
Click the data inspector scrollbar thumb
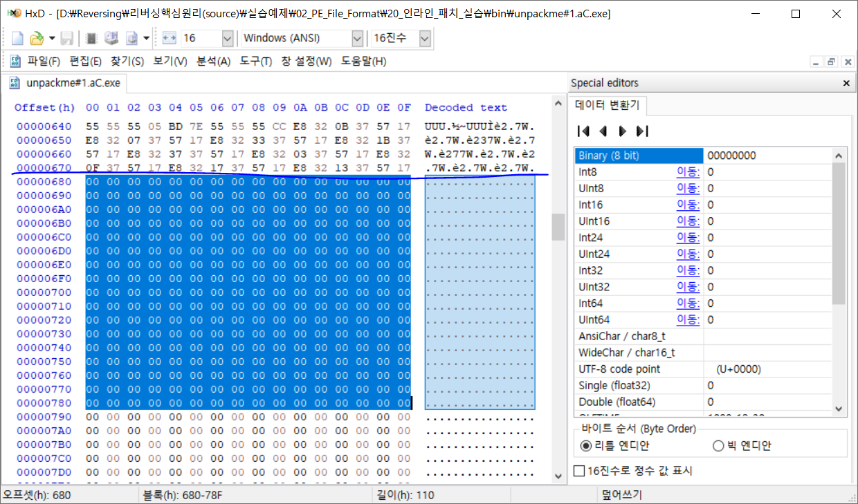(839, 232)
